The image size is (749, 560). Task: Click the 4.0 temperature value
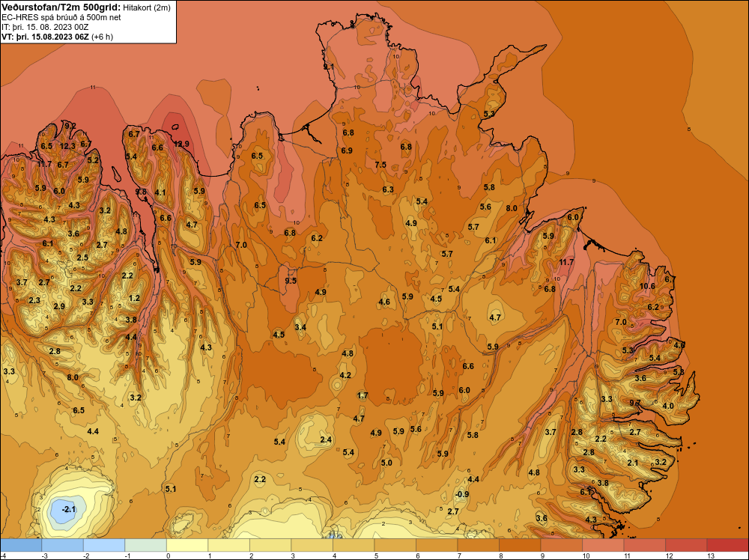pyautogui.click(x=668, y=407)
